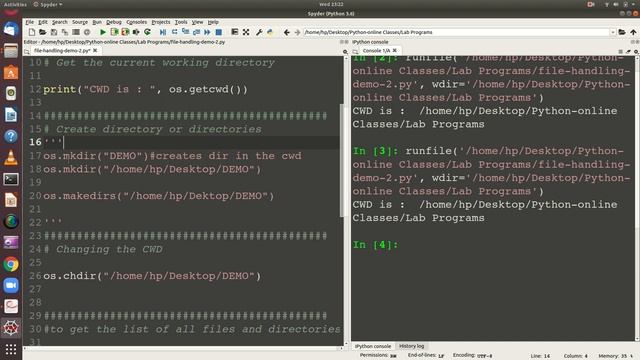Switch to the History log tab
This screenshot has width=640, height=360.
point(411,346)
